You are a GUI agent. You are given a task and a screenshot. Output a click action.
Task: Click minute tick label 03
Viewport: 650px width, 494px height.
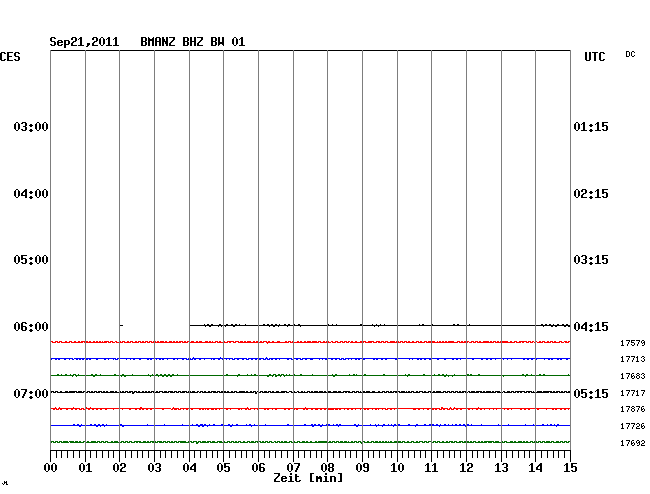click(154, 468)
